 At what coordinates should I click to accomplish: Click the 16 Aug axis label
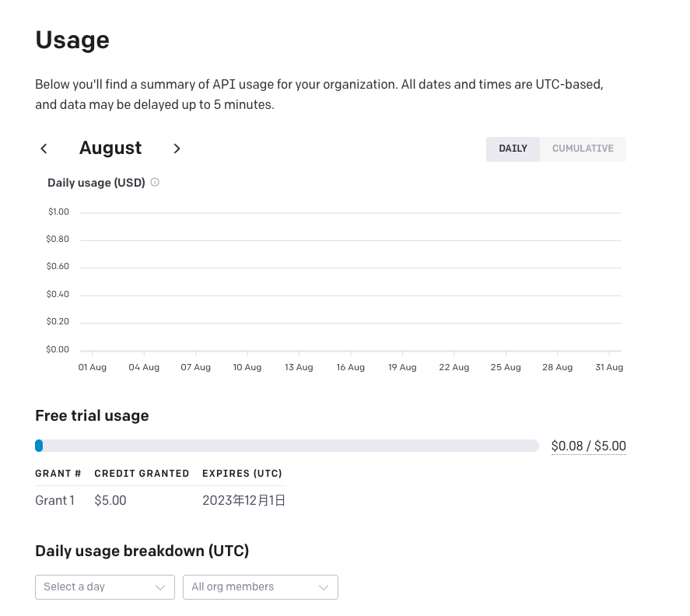[x=351, y=367]
